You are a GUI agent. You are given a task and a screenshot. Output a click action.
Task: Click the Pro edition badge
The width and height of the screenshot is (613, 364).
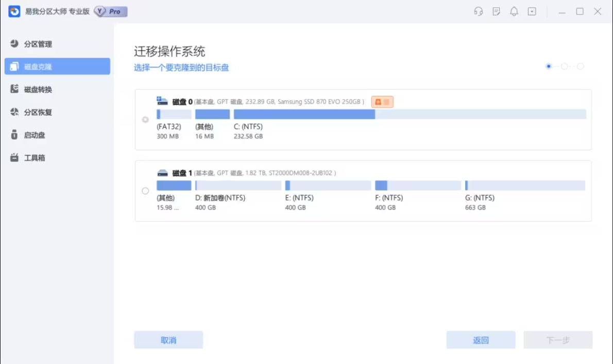click(110, 11)
